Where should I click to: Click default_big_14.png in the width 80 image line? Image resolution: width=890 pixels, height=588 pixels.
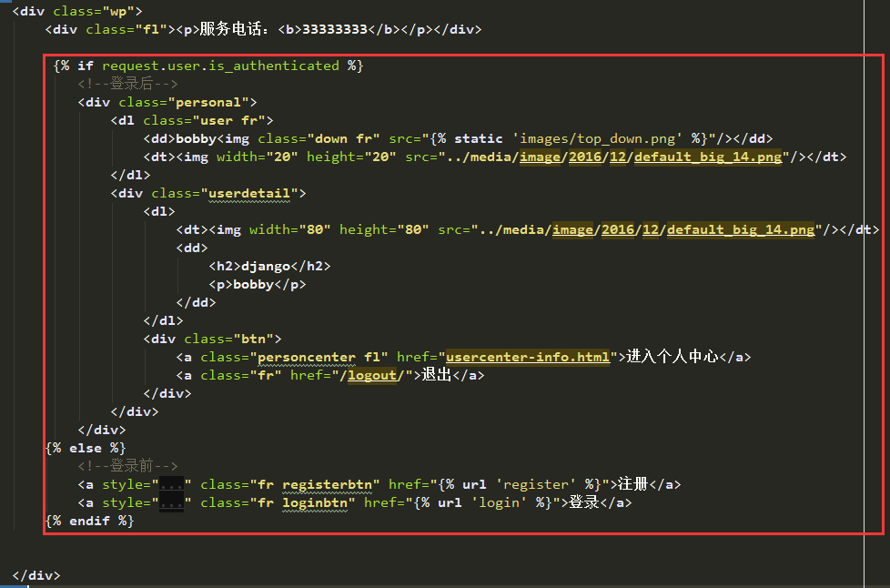pos(741,229)
